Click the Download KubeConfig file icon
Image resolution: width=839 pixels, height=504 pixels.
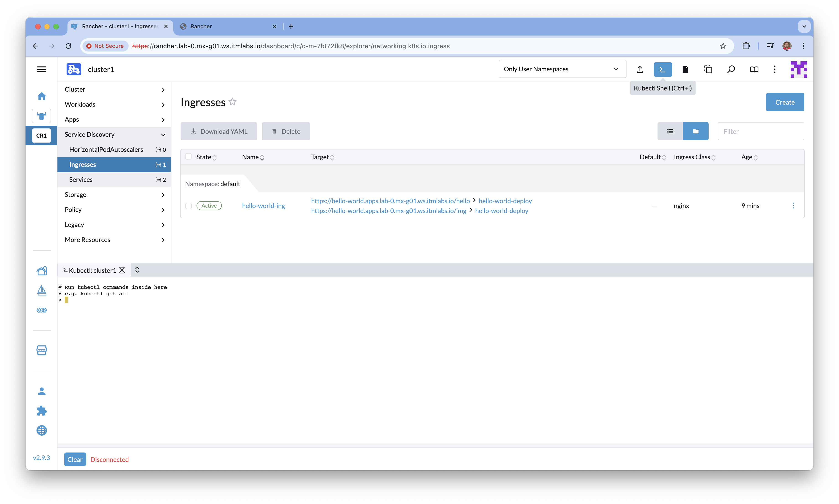(685, 69)
